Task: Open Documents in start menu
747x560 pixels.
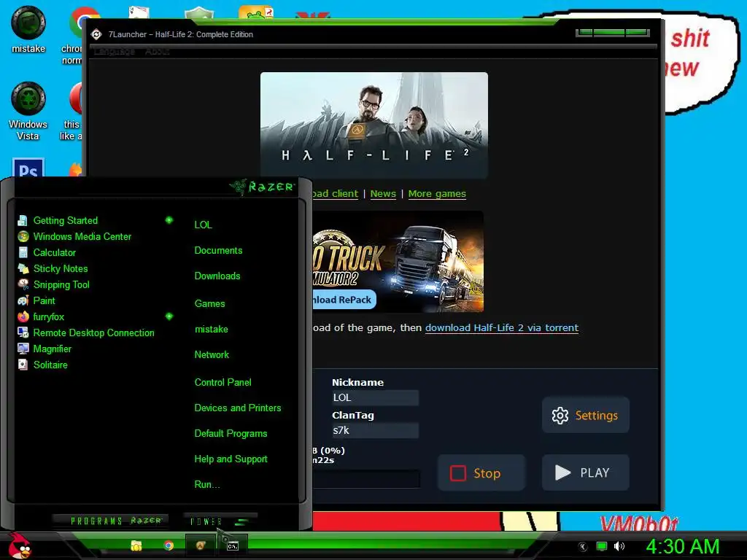Action: 218,251
